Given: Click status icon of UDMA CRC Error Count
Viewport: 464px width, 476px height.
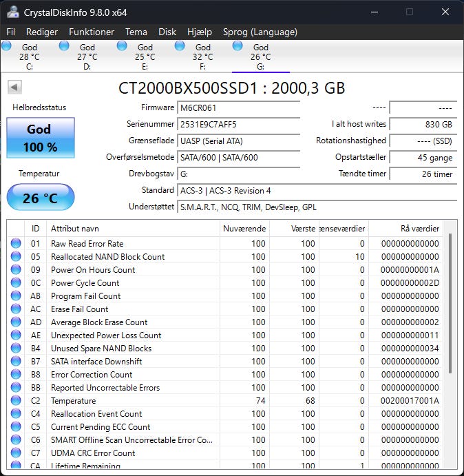Looking at the screenshot, I should point(16,453).
